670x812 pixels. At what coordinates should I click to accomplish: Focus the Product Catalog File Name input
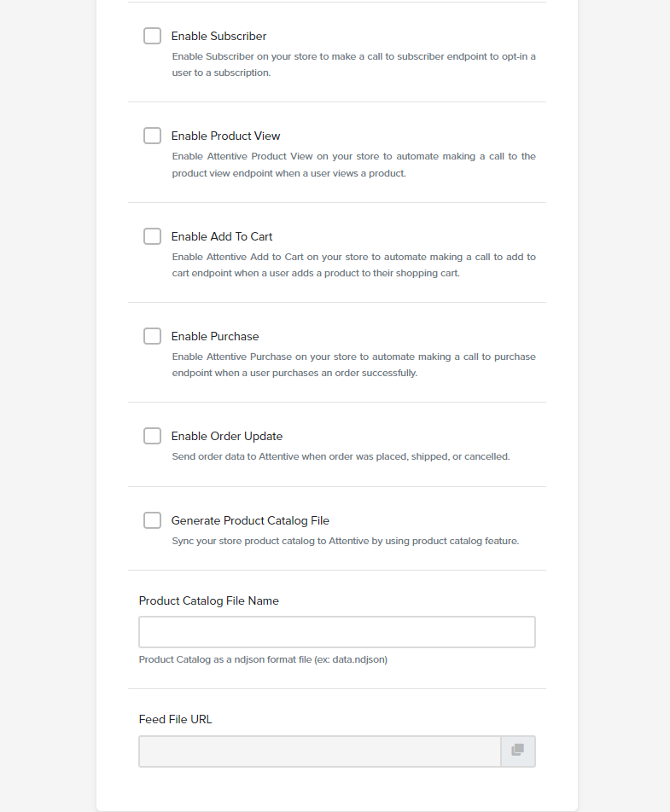[x=337, y=632]
